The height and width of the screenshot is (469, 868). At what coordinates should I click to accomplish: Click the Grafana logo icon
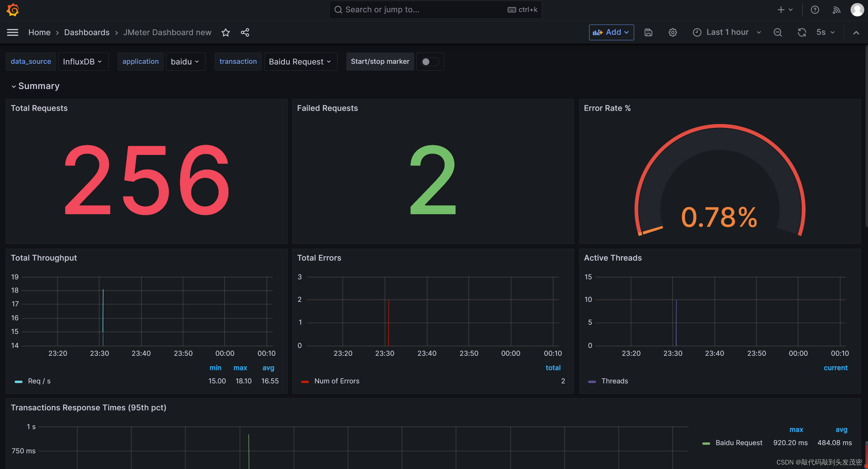[13, 10]
